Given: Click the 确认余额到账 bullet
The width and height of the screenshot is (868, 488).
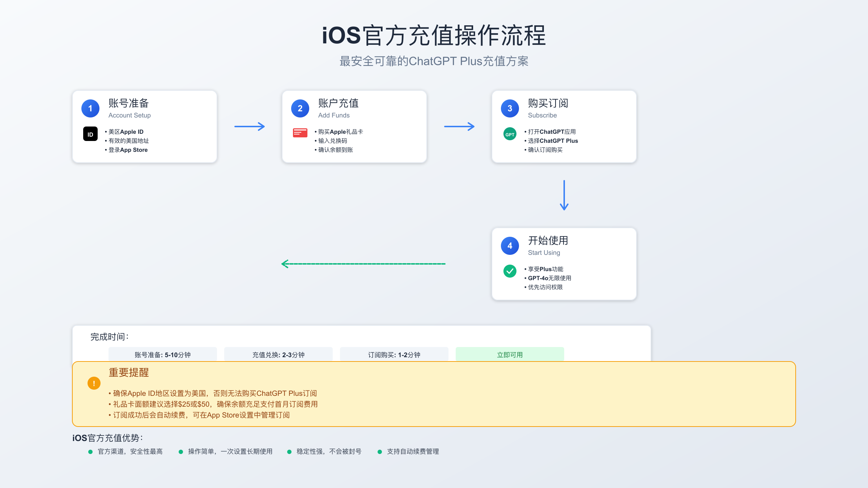Looking at the screenshot, I should coord(334,150).
